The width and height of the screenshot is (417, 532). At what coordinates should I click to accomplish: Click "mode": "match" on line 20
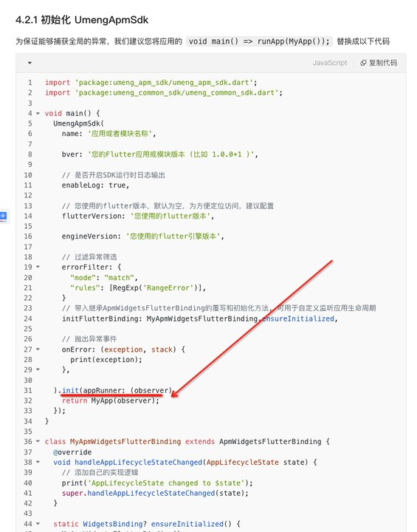(102, 278)
